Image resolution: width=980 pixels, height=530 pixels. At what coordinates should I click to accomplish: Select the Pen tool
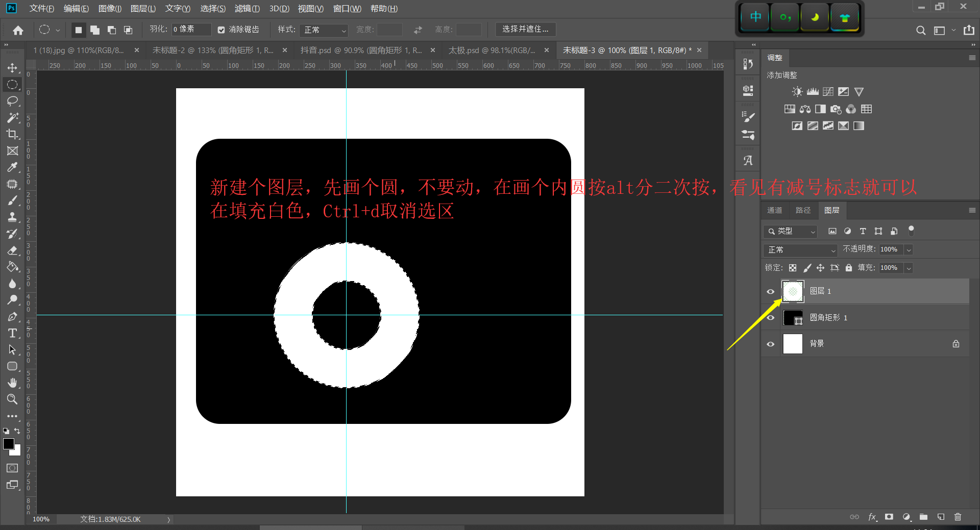pos(12,316)
